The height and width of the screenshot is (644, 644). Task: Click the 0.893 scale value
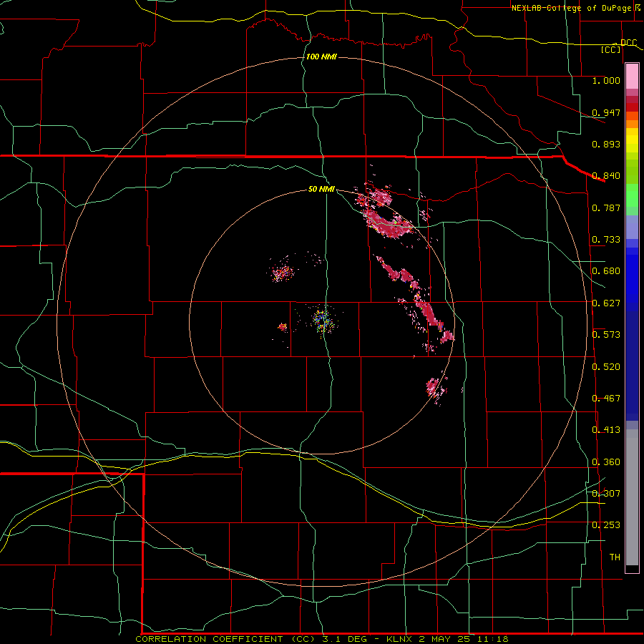point(606,144)
